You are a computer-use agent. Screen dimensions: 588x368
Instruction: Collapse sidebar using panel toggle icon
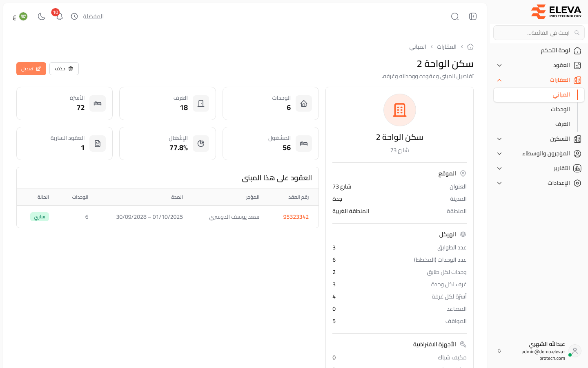tap(473, 16)
